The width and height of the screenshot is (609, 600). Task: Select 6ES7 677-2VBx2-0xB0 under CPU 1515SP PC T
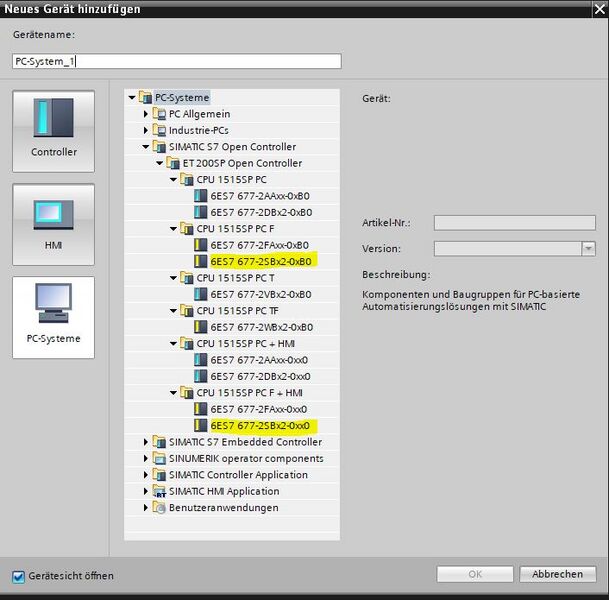click(x=260, y=294)
